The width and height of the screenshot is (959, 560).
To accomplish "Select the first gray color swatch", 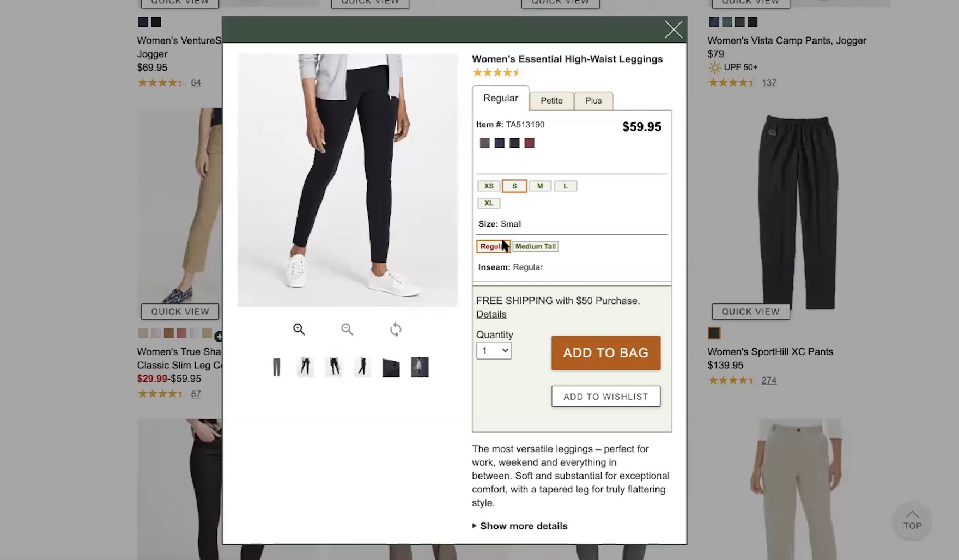I will pyautogui.click(x=484, y=143).
